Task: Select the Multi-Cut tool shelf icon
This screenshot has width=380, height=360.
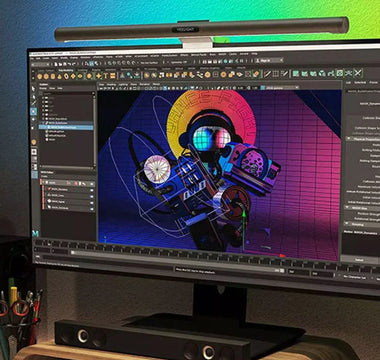Action: pos(267,74)
